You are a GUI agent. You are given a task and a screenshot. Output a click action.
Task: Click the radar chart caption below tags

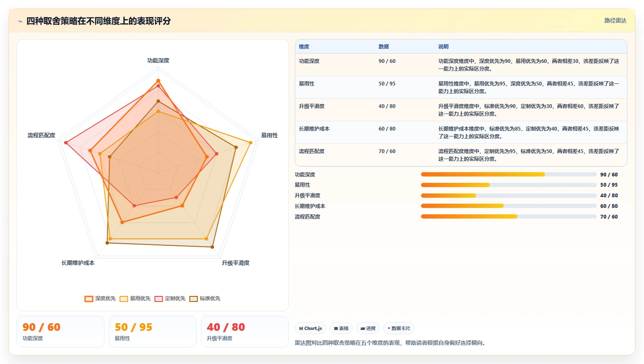(x=390, y=343)
